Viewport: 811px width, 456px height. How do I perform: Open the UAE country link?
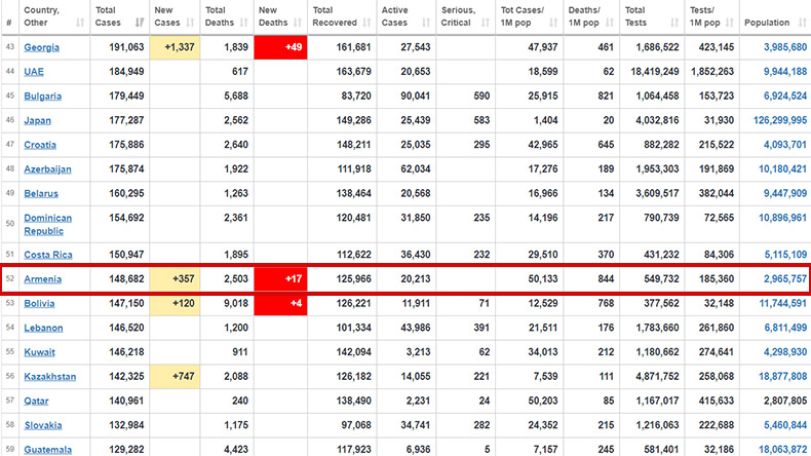34,72
